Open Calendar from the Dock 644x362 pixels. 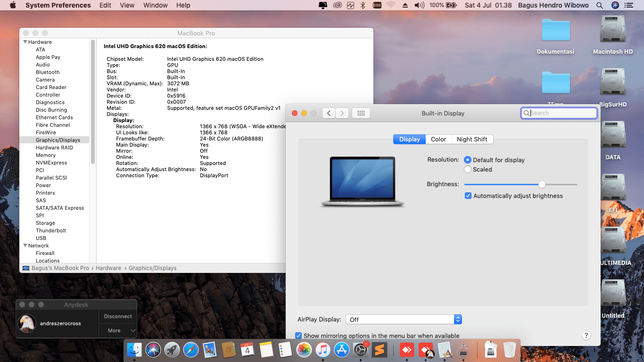click(248, 350)
